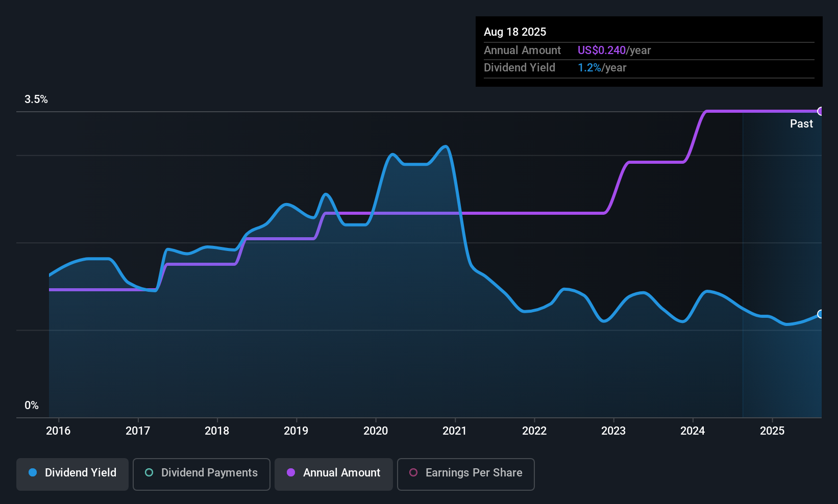Click the 2022 year label

pos(534,431)
